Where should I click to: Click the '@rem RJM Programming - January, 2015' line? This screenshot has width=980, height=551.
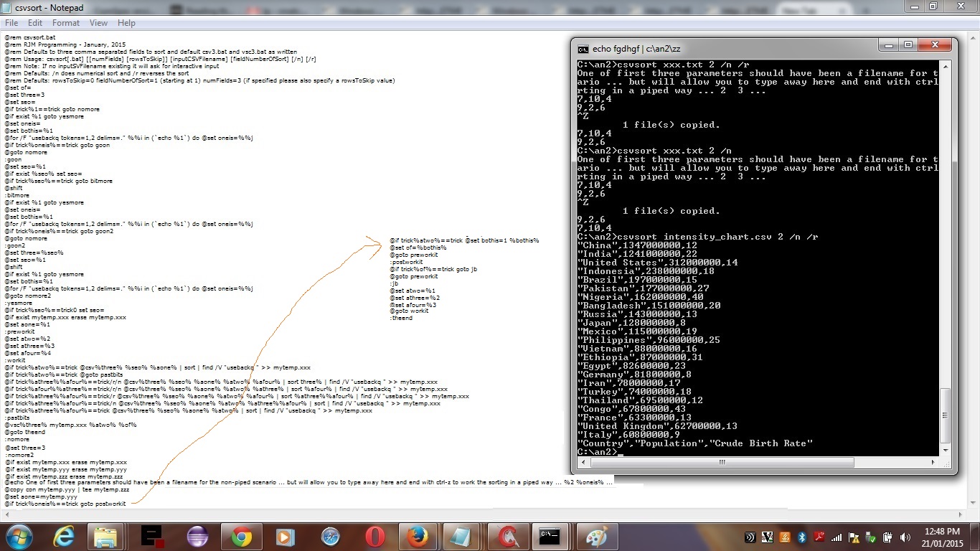(x=65, y=44)
